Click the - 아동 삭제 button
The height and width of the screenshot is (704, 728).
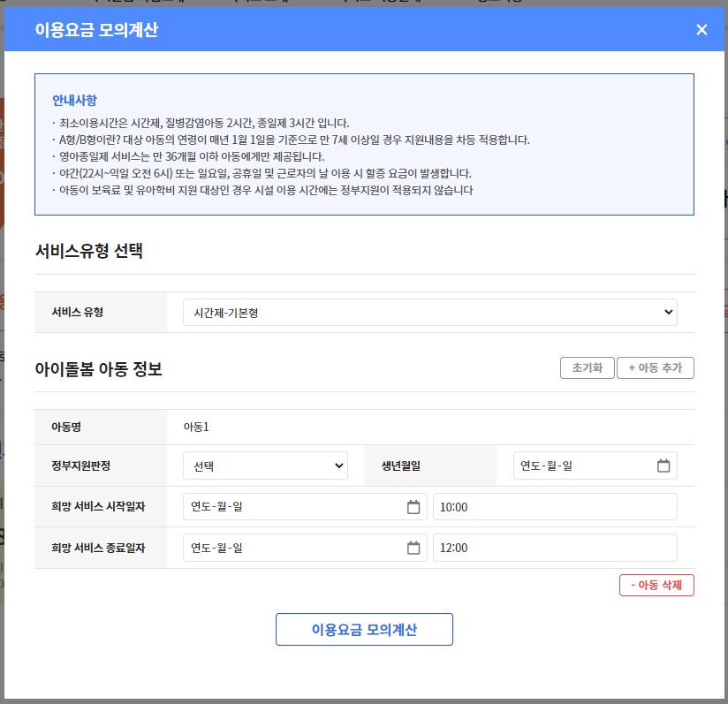click(656, 584)
